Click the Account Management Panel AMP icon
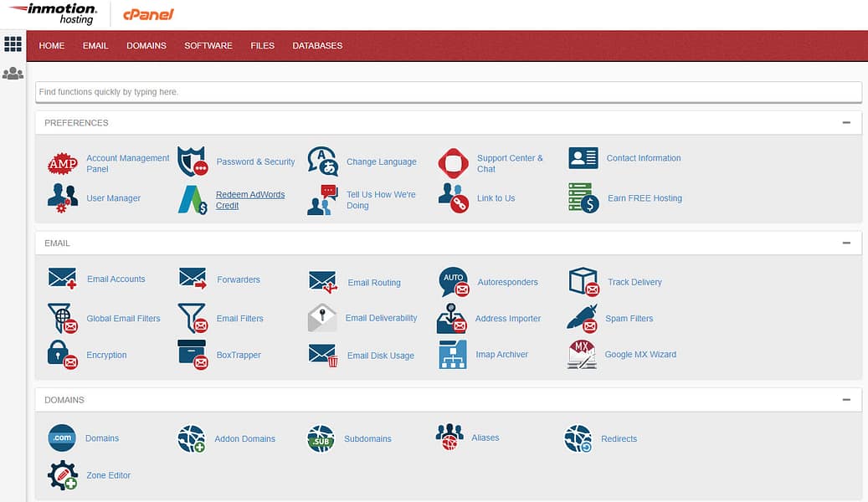868x502 pixels. 63,163
